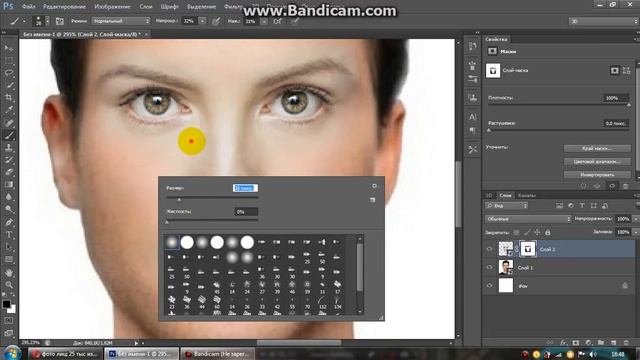Select the Rectangular Marquee tool
The height and width of the screenshot is (360, 640).
9,61
